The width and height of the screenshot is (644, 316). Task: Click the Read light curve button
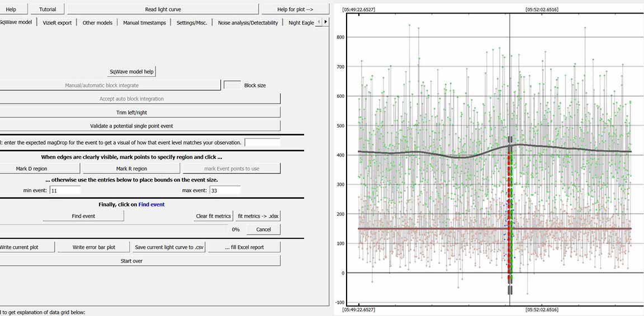tap(163, 10)
